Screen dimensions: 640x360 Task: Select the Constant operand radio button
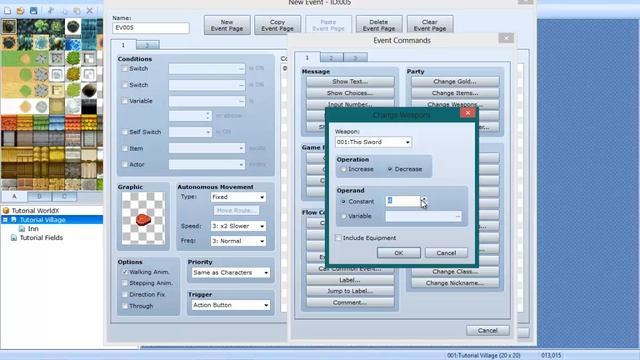pos(344,202)
